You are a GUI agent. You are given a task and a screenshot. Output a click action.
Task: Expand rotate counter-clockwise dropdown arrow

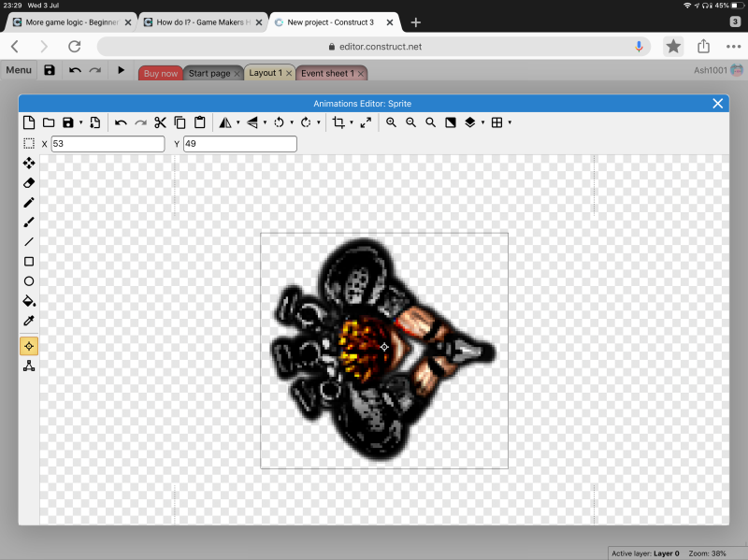point(292,122)
